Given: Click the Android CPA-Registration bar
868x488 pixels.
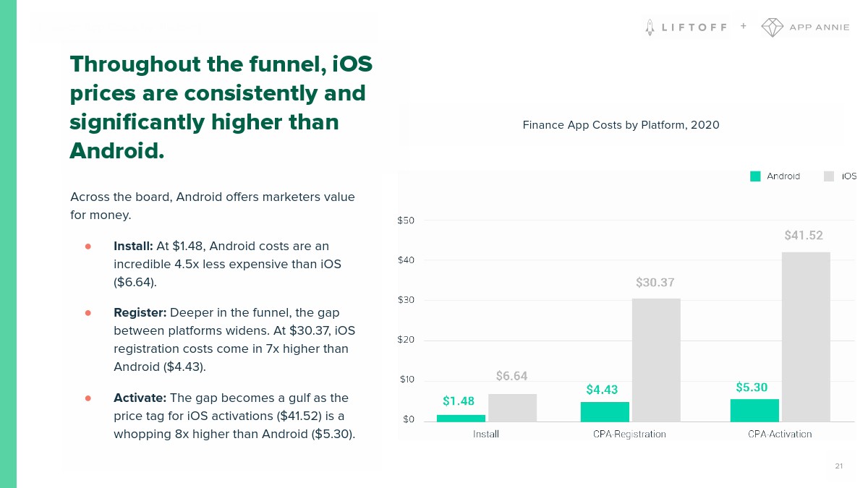Looking at the screenshot, I should pos(605,411).
